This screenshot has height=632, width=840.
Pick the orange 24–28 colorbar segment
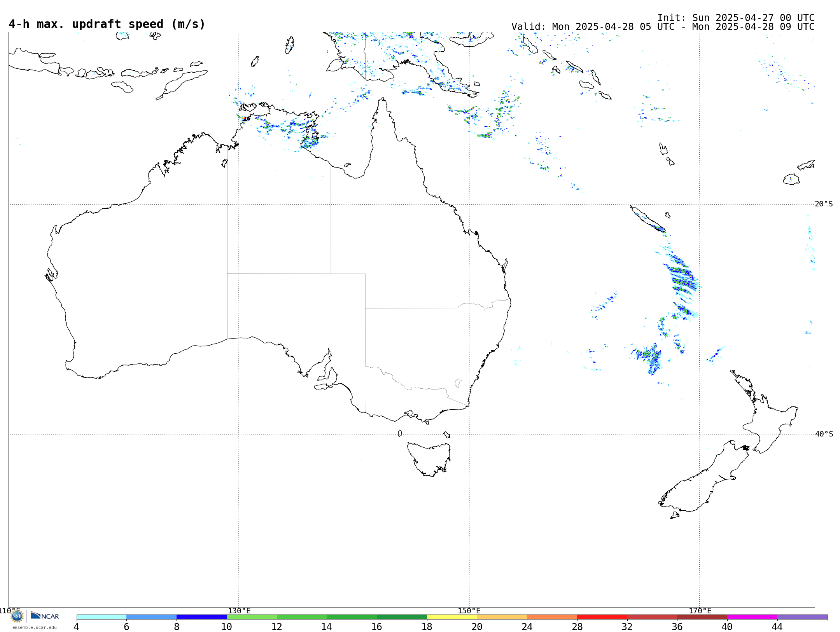pyautogui.click(x=552, y=617)
